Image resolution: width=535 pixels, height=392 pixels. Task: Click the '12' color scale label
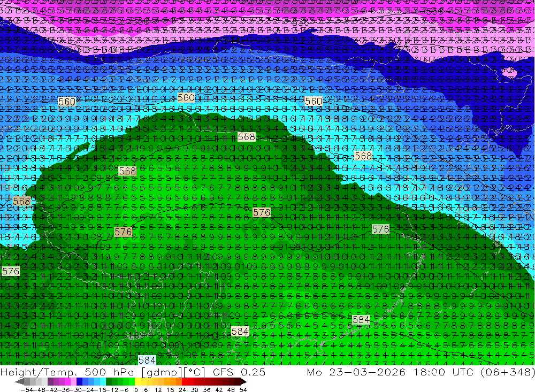(158, 390)
